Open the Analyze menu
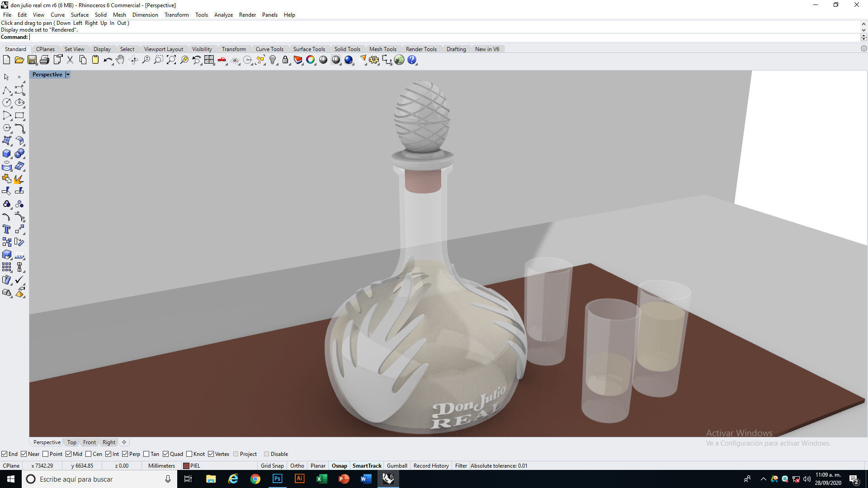This screenshot has width=868, height=488. [223, 15]
